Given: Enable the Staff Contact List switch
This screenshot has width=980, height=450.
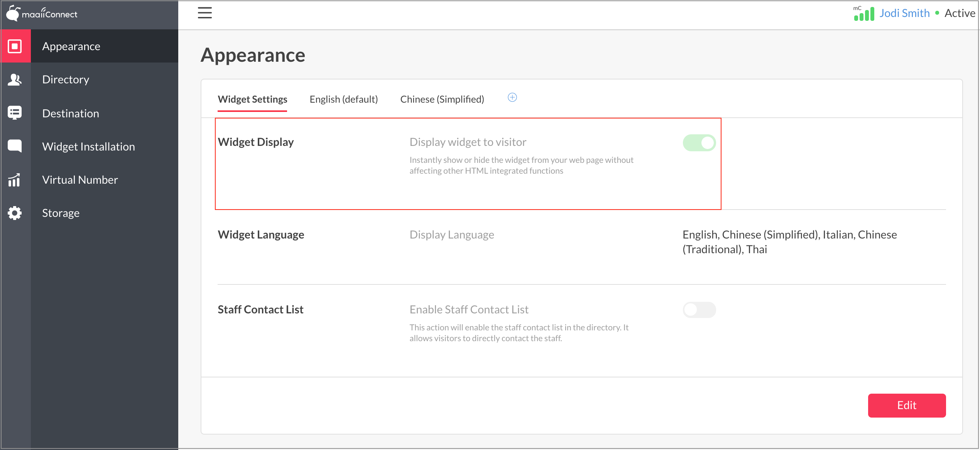Looking at the screenshot, I should click(x=699, y=310).
